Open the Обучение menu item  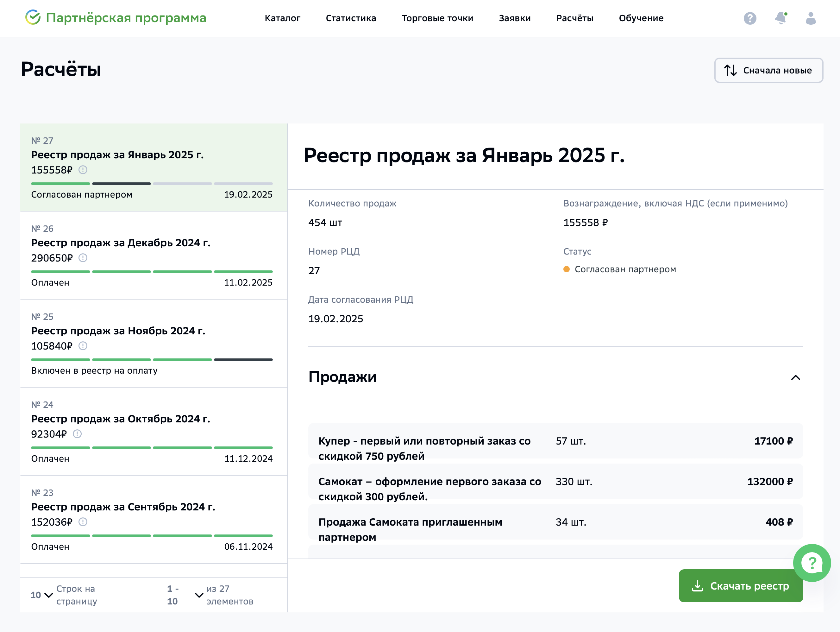tap(641, 18)
